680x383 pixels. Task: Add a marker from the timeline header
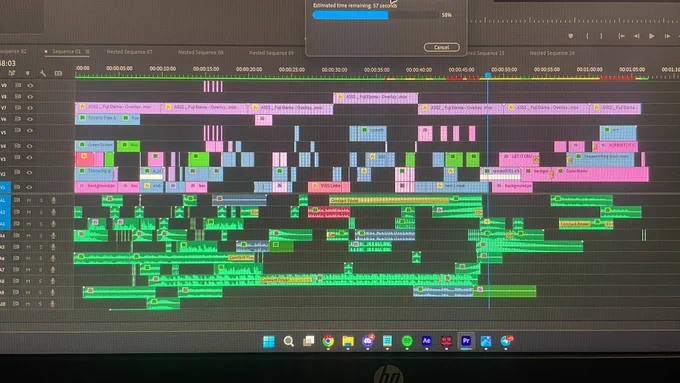click(x=28, y=73)
